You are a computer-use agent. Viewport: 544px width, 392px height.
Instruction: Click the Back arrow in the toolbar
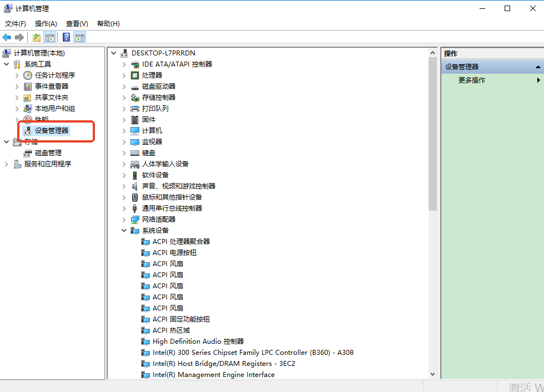[x=7, y=37]
